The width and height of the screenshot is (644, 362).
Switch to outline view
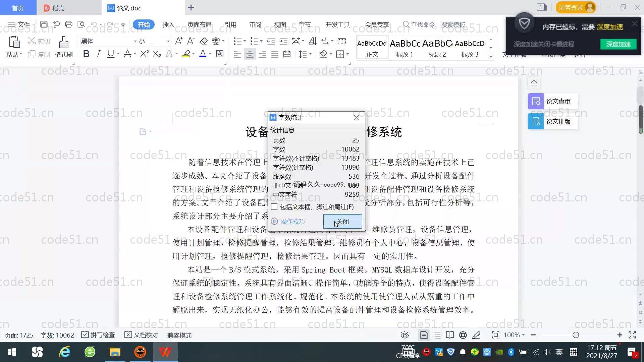tap(437, 335)
